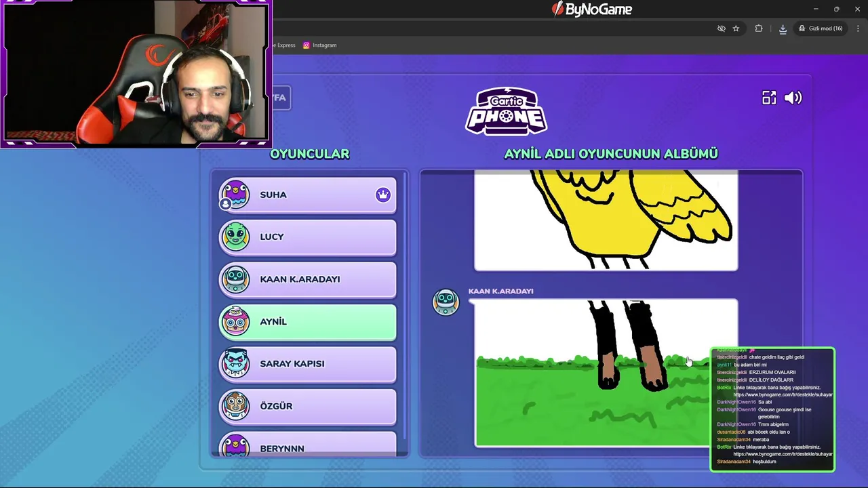
Task: Open the browser three-dot menu
Action: tap(859, 28)
